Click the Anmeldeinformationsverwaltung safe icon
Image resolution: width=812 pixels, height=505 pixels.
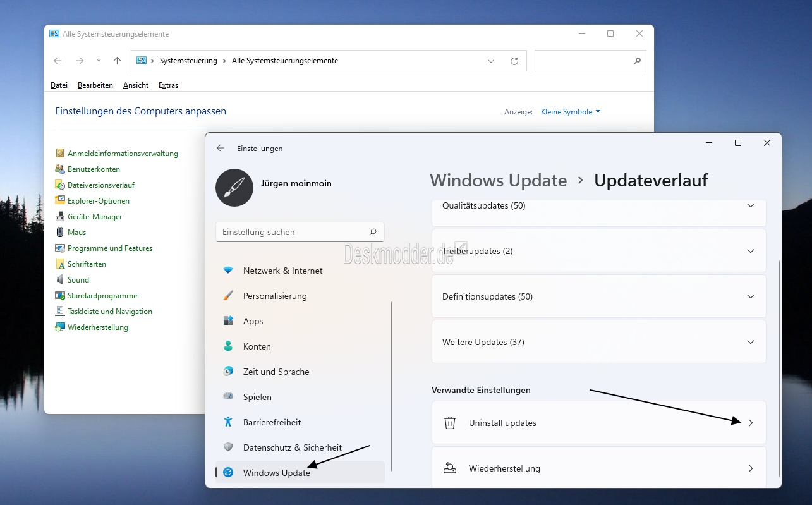(x=60, y=153)
